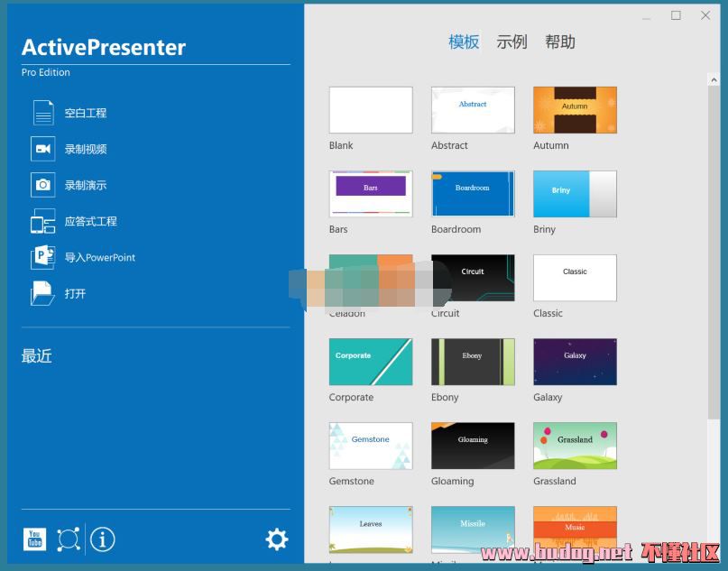
Task: Switch to the 帮助 tab
Action: [560, 41]
